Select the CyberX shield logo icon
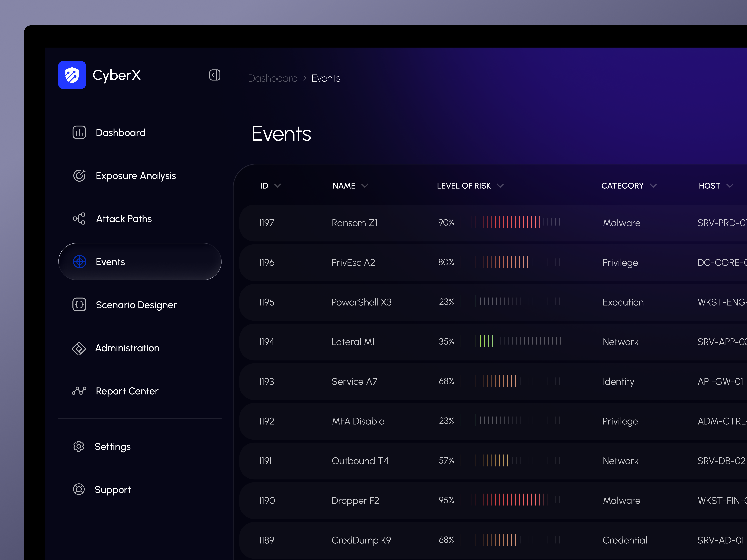 [x=72, y=75]
